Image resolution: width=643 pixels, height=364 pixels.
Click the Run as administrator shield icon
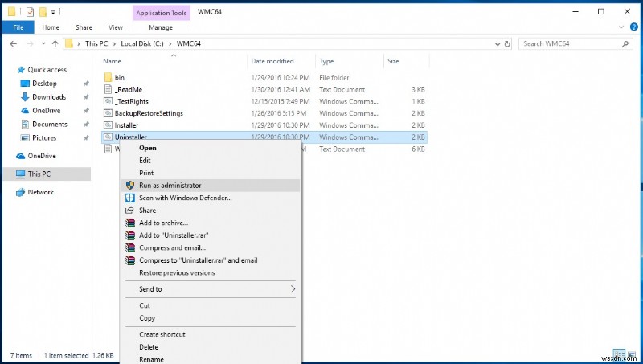point(130,186)
